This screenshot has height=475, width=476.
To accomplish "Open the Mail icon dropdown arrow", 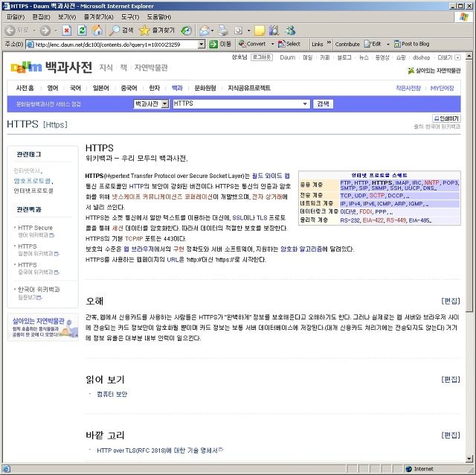I will click(x=212, y=31).
